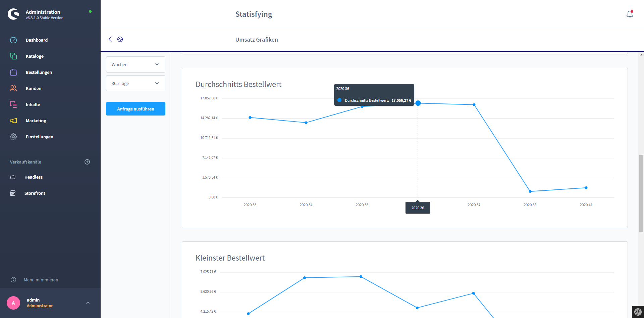Click the admin avatar circle
This screenshot has height=318, width=644.
[x=13, y=303]
